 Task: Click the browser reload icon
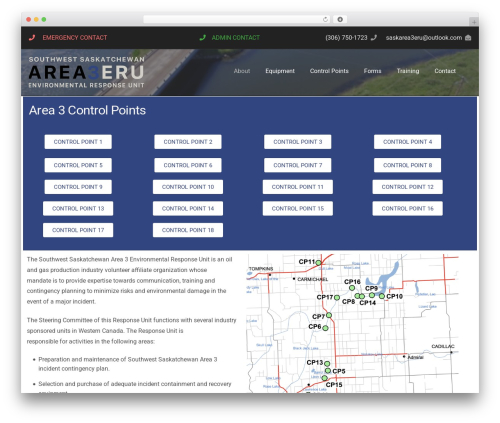pos(325,19)
